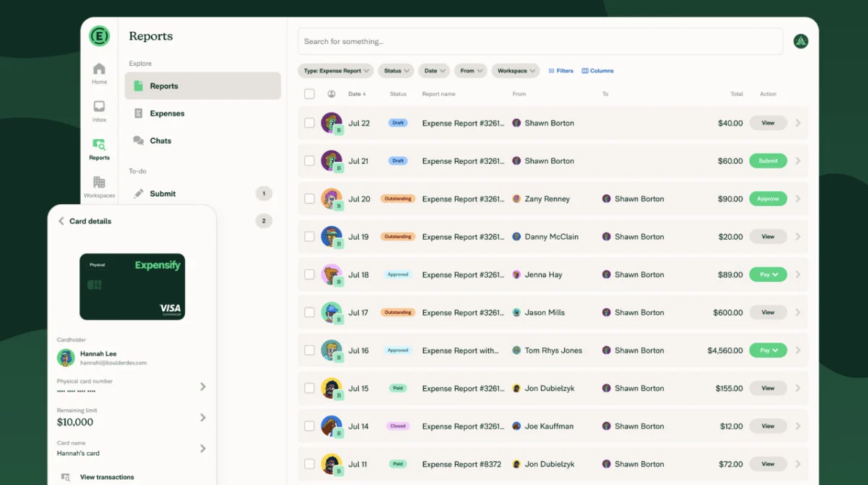868x485 pixels.
Task: Check the Jul 21 report checkbox
Action: pos(310,160)
